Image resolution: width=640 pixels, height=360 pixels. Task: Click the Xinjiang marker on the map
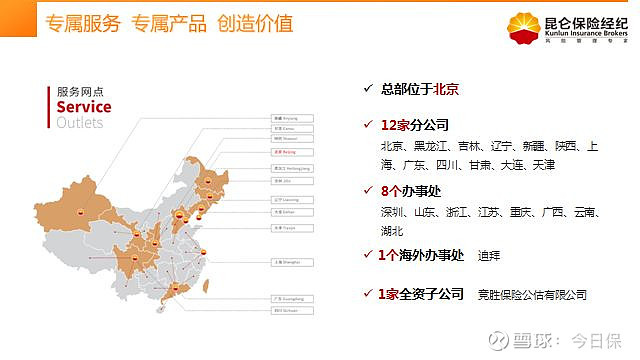(80, 212)
